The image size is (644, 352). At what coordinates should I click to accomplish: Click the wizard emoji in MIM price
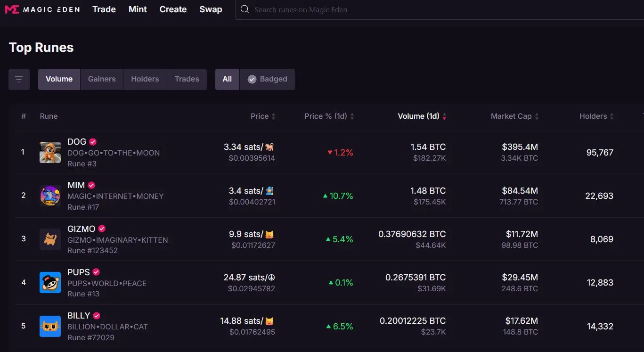click(x=270, y=191)
